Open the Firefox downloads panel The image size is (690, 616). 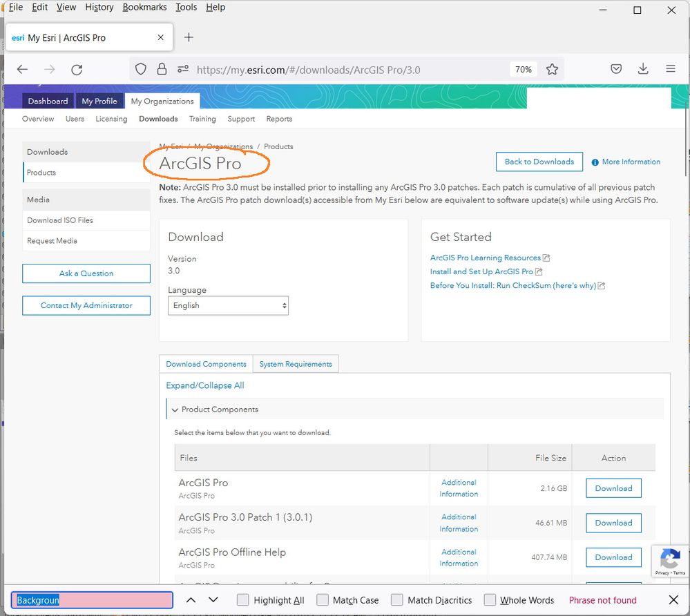coord(643,68)
